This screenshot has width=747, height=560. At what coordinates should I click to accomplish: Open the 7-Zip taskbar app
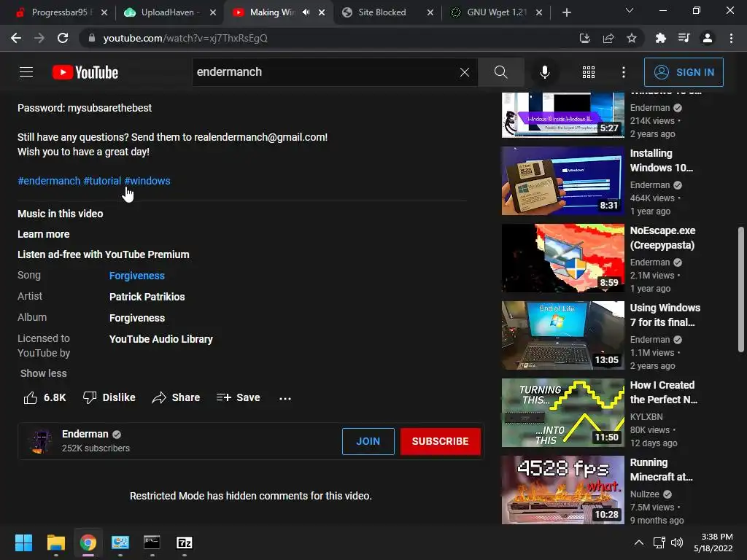(185, 542)
